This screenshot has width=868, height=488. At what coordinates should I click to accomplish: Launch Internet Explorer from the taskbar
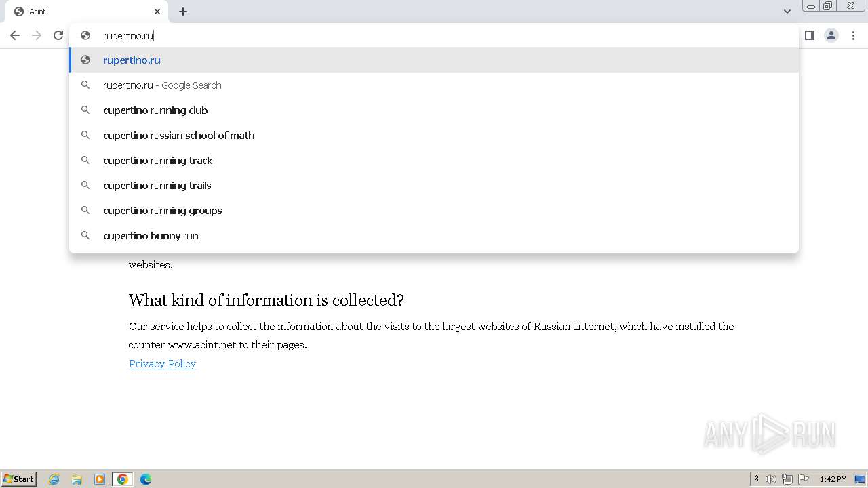coord(54,479)
